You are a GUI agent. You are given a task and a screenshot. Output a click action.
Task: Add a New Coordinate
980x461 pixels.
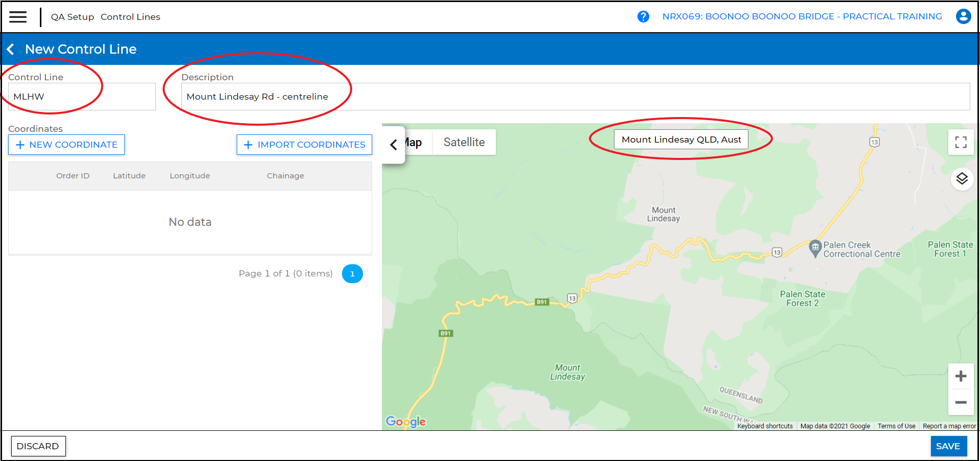66,145
